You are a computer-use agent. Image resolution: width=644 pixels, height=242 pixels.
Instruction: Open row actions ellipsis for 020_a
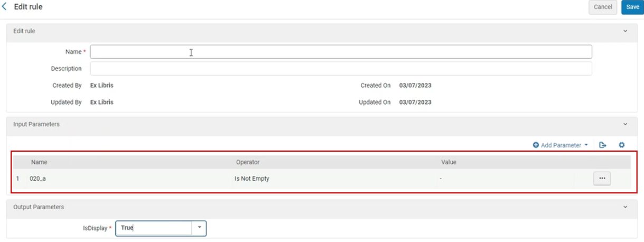pos(602,179)
